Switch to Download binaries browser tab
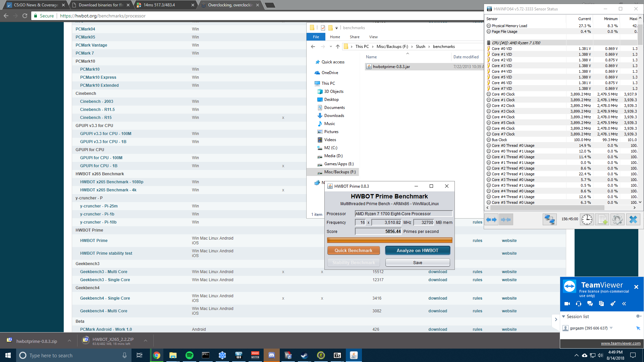Viewport: 644px width, 362px height. (101, 5)
